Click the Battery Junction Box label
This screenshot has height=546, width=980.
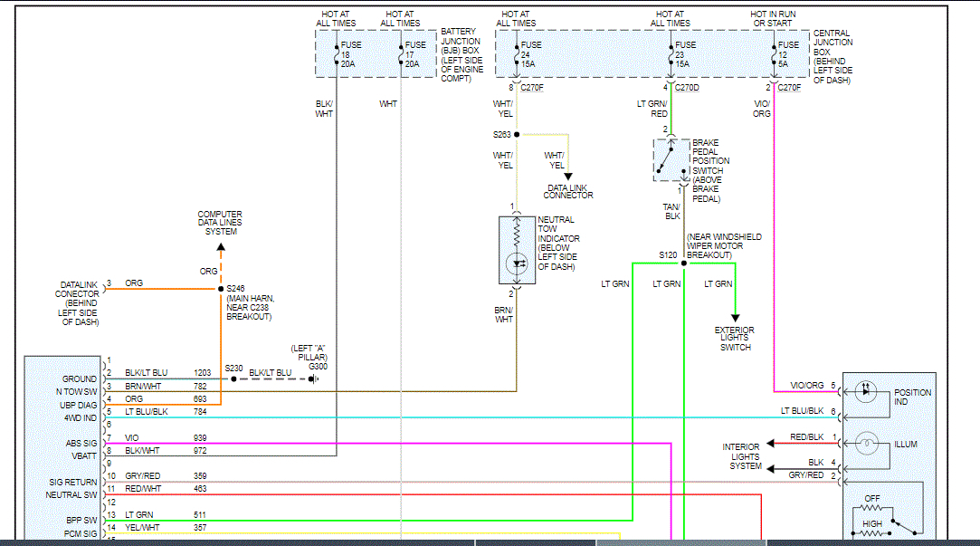click(461, 56)
